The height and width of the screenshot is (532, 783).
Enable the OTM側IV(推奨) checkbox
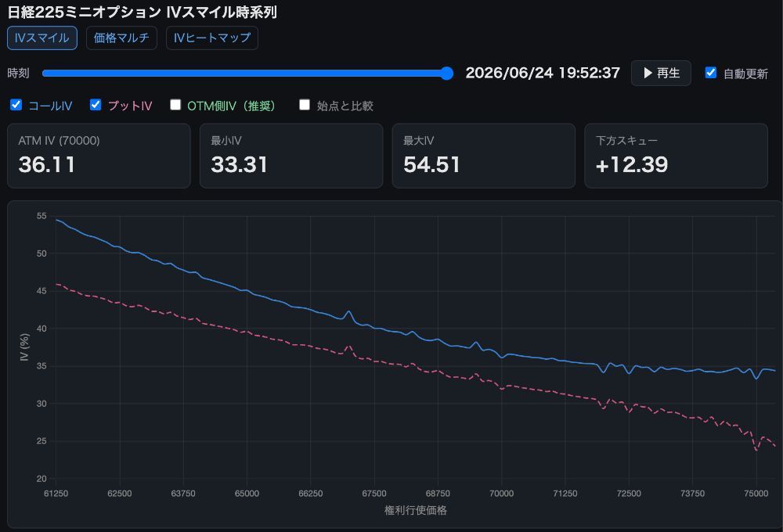click(x=175, y=105)
